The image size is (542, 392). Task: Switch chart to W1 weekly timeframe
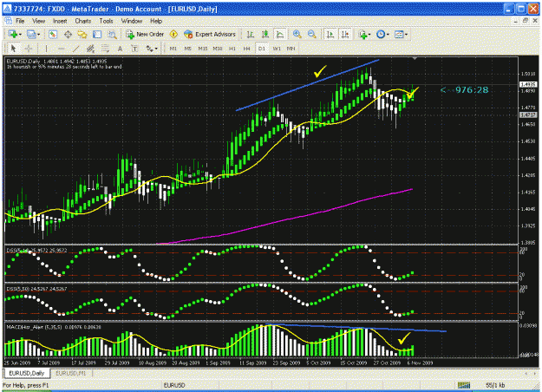pos(277,49)
